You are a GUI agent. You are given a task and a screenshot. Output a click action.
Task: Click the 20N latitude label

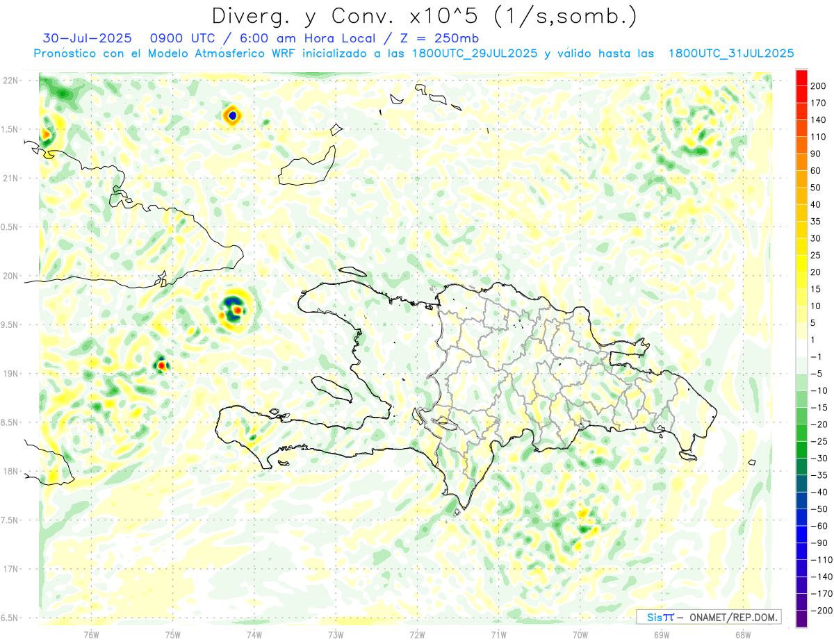[11, 276]
